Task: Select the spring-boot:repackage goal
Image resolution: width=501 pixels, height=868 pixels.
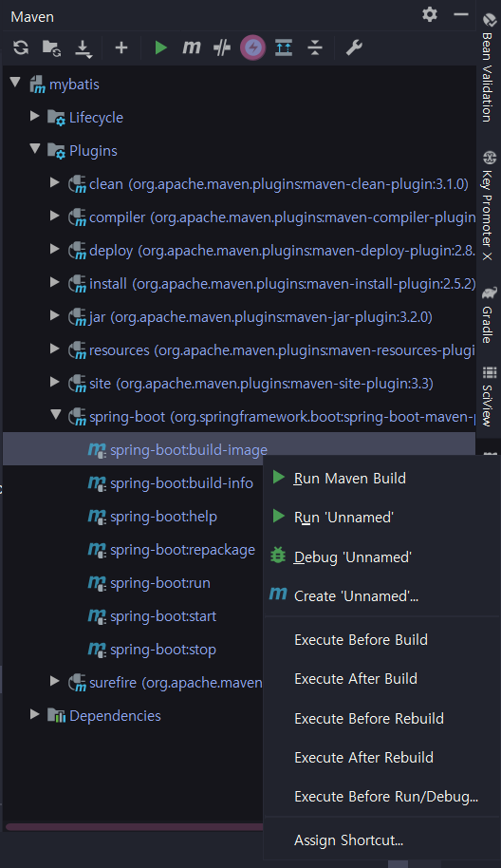Action: 182,550
